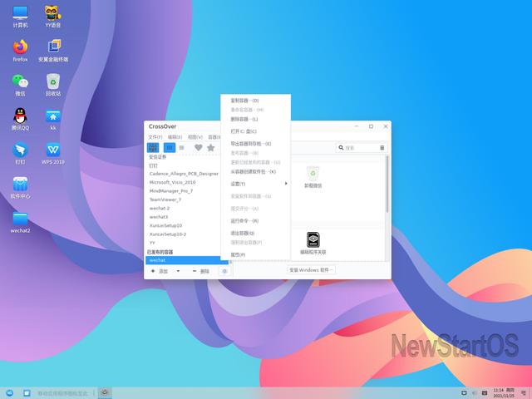The image size is (532, 399).
Task: Open the wechat2 desktop folder icon
Action: [x=20, y=222]
